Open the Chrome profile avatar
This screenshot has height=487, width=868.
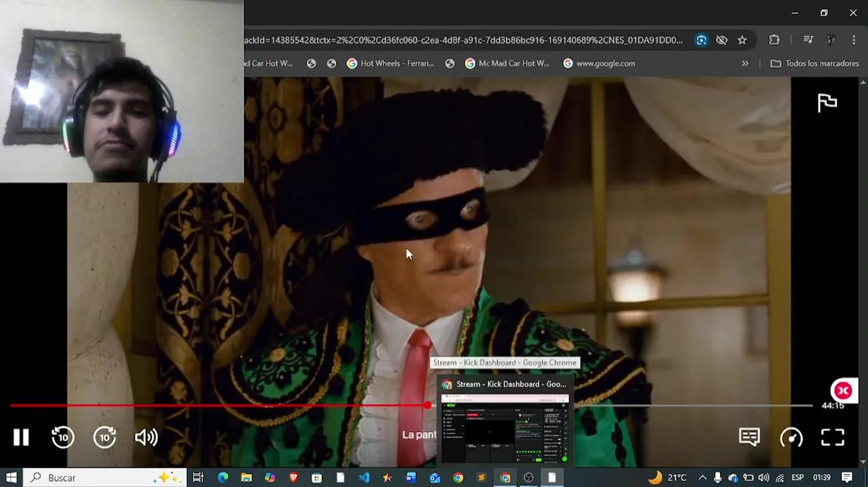pos(831,40)
